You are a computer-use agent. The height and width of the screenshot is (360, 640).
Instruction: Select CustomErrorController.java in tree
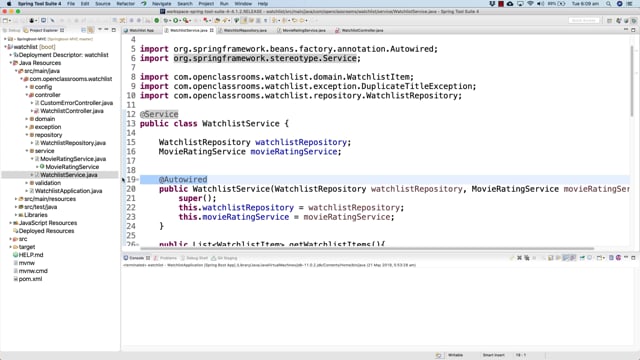76,103
